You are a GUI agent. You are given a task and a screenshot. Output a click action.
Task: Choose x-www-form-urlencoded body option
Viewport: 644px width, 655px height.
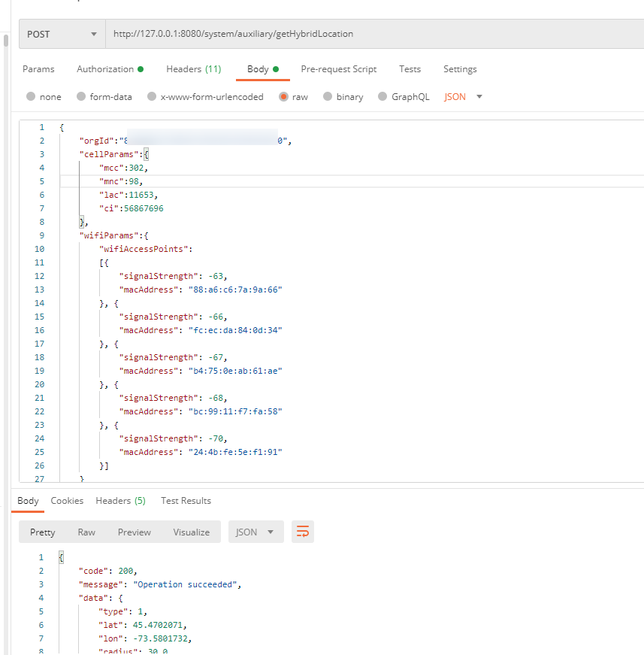click(x=152, y=97)
